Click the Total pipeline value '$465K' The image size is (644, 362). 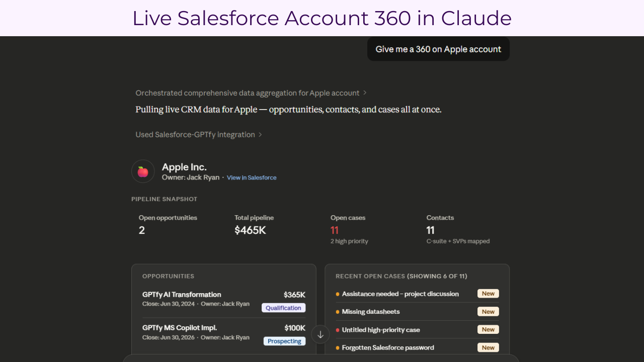coord(250,230)
